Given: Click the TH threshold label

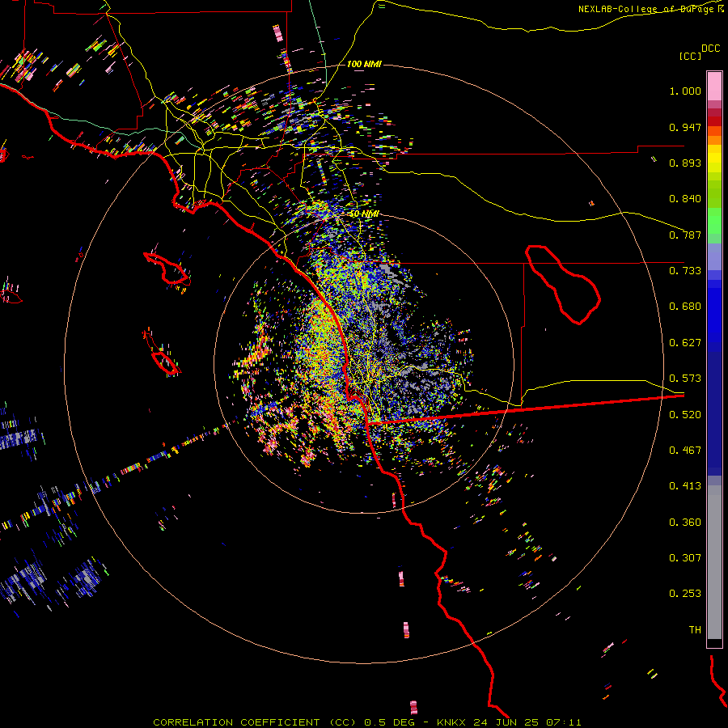Looking at the screenshot, I should point(695,630).
